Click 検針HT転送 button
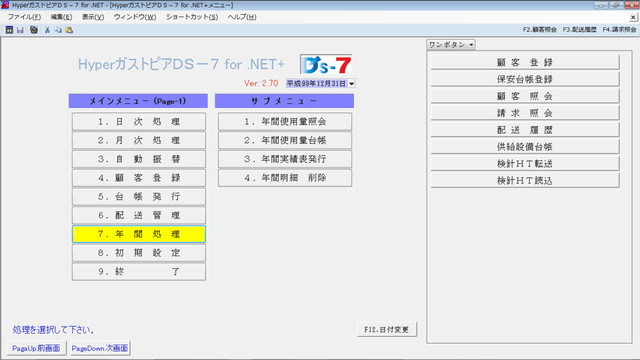 pyautogui.click(x=525, y=164)
